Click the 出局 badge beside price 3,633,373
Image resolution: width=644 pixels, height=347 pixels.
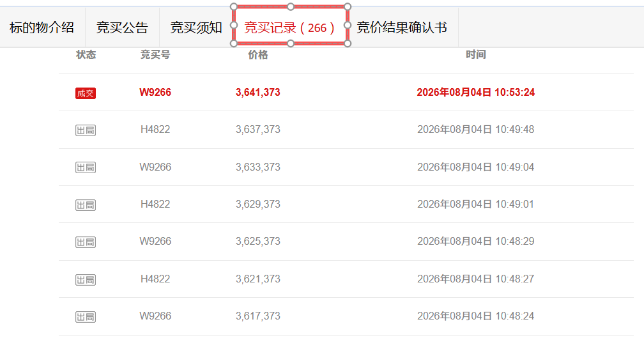tap(86, 167)
